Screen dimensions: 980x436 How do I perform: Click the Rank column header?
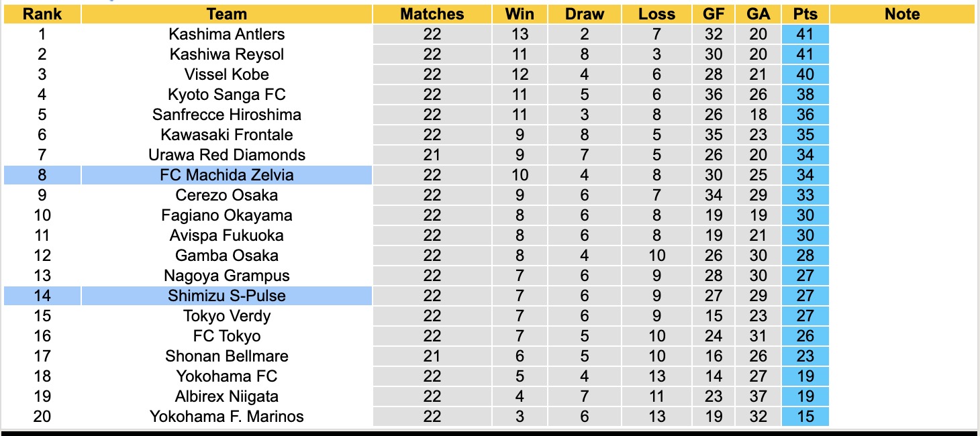[42, 14]
